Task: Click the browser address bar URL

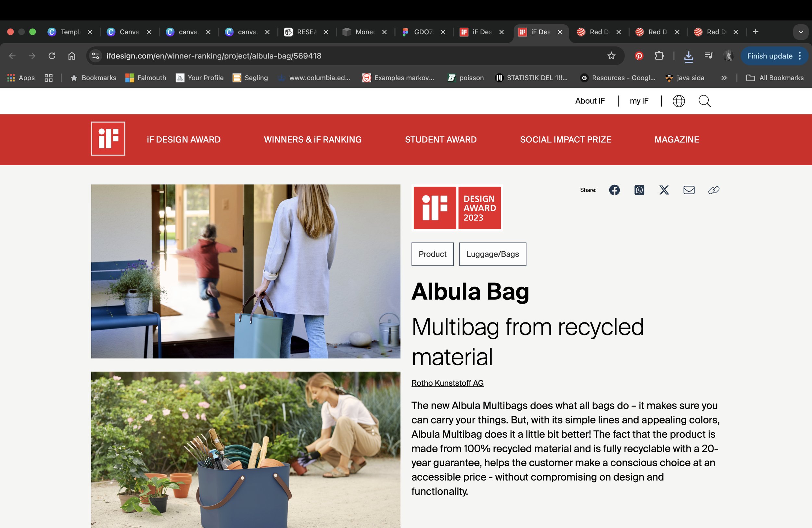Action: (x=214, y=56)
